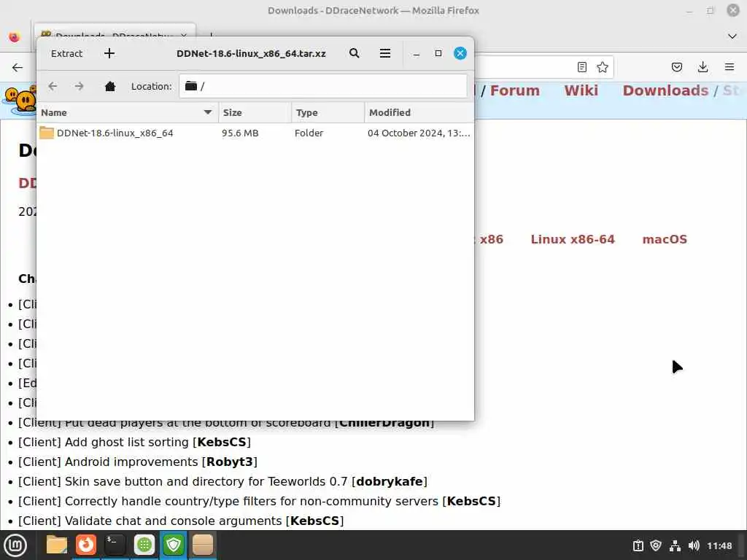Launch file manager from taskbar

click(57, 545)
